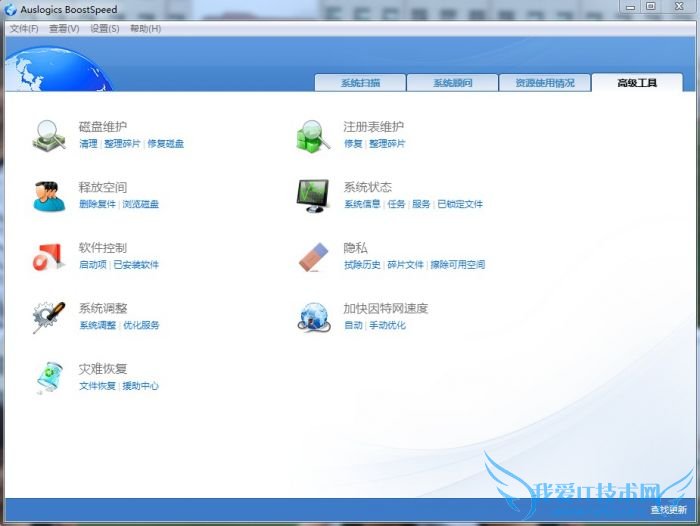Minimize the Auslogics BoostSpeed window

pyautogui.click(x=630, y=7)
